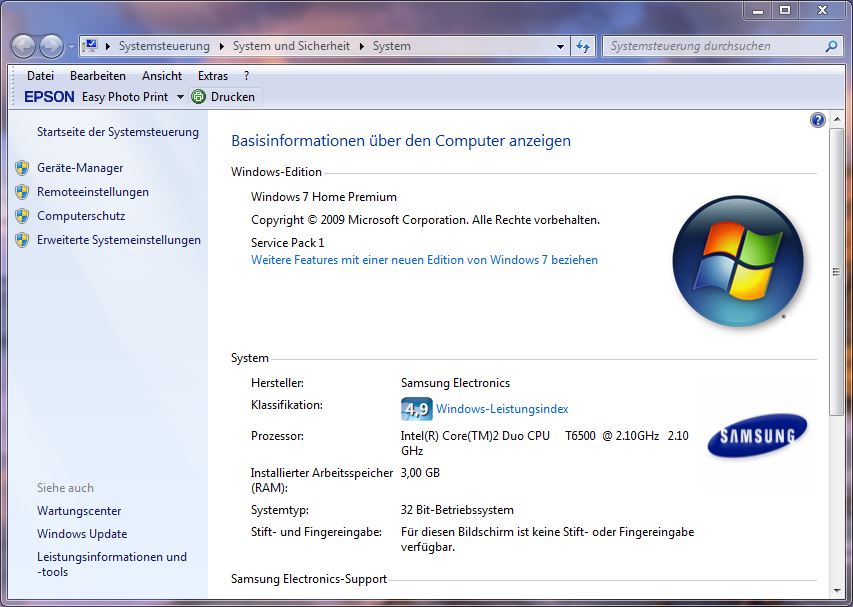
Task: Expand address bar history dropdown arrow
Action: click(x=560, y=47)
